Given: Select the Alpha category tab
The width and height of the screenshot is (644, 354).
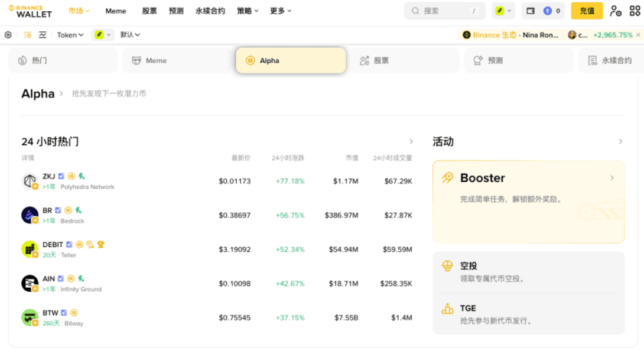Looking at the screenshot, I should (x=291, y=60).
